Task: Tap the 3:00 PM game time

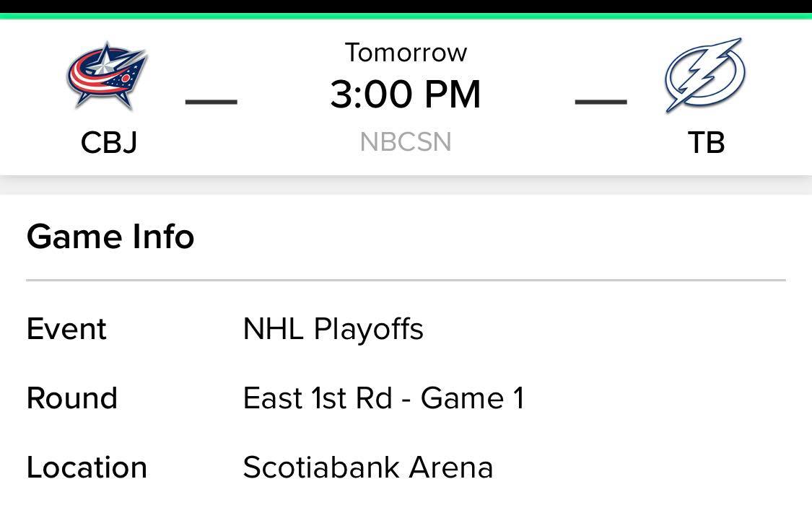Action: tap(406, 95)
